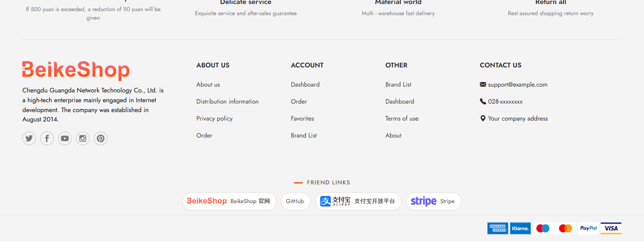Viewport: 644px width, 250px height.
Task: Click the 028-xxxxxxxx phone number
Action: point(505,101)
